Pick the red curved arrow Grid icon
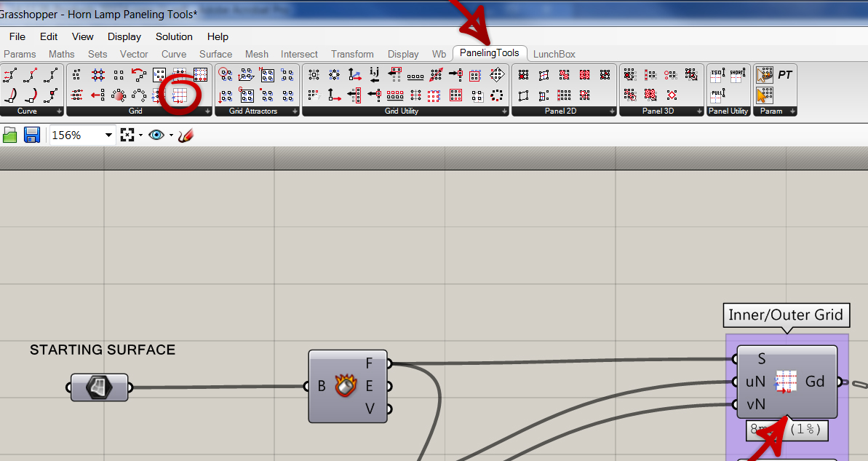The width and height of the screenshot is (868, 461). click(x=139, y=74)
